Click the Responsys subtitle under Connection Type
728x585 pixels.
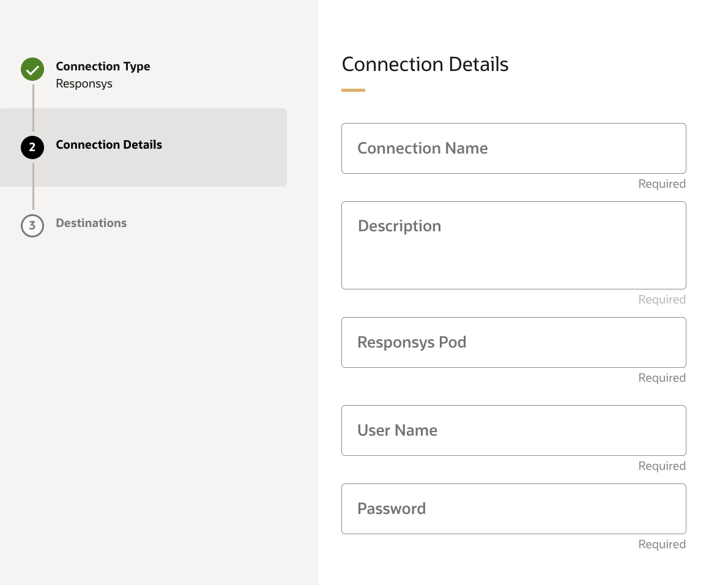point(84,84)
